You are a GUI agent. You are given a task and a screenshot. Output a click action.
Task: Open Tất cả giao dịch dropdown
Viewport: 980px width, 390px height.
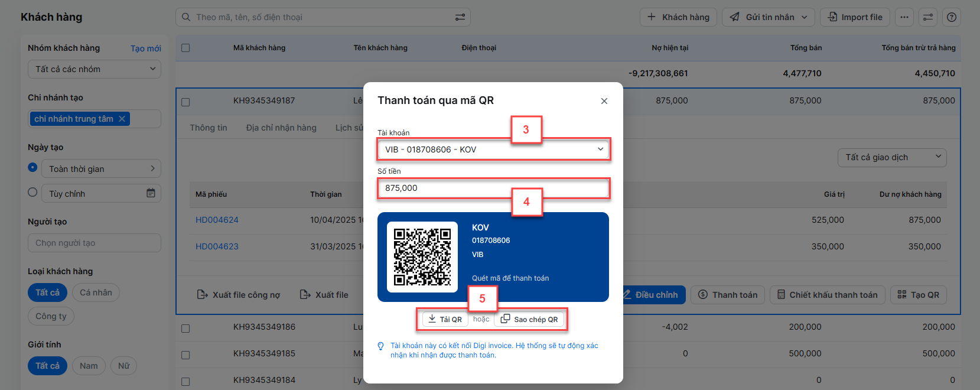pyautogui.click(x=892, y=157)
